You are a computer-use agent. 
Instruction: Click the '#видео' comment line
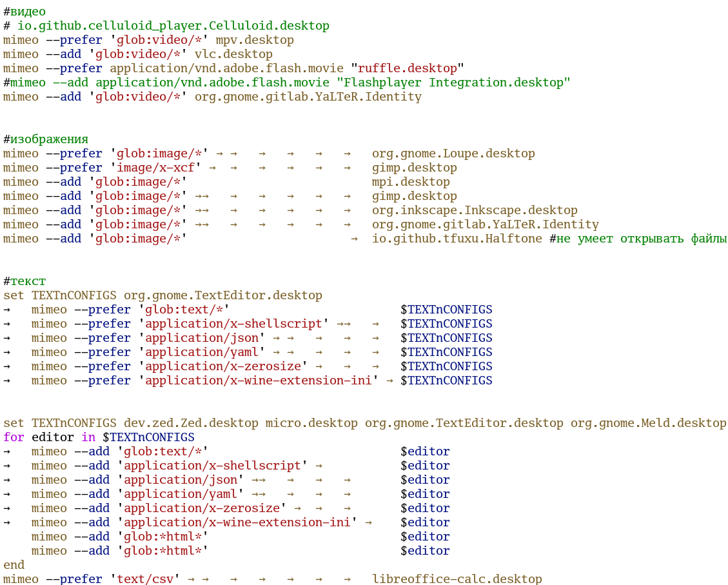[x=25, y=12]
